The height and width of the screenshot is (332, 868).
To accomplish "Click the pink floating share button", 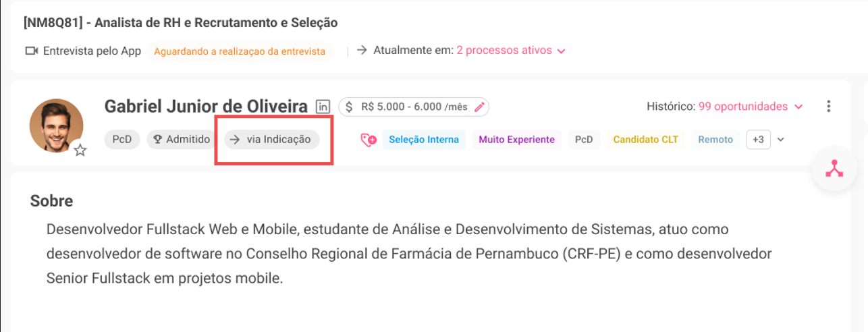I will 834,169.
